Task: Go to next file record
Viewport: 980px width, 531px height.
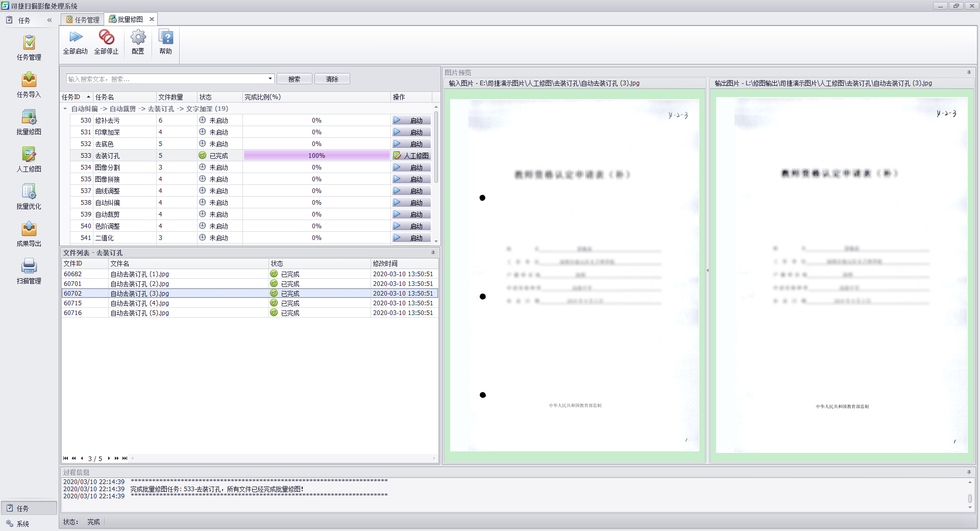Action: (109, 458)
